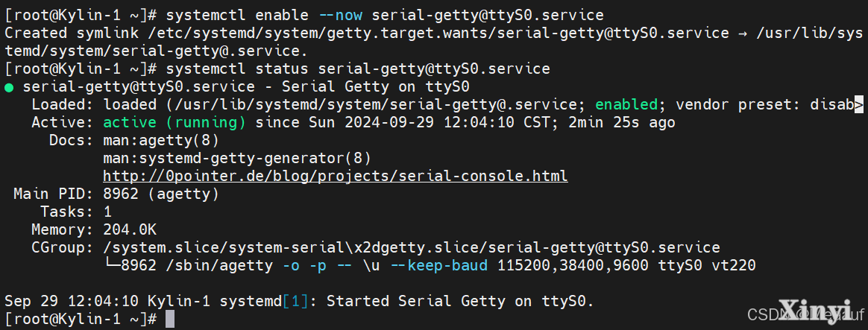The height and width of the screenshot is (330, 868).
Task: Click the truncation arrow after 'disab'
Action: (858, 104)
